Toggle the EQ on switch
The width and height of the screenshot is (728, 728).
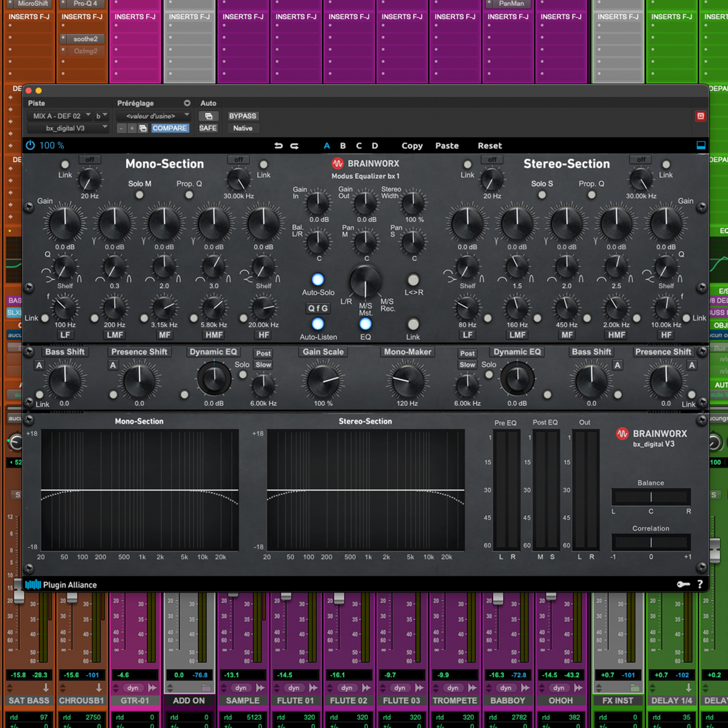click(365, 324)
